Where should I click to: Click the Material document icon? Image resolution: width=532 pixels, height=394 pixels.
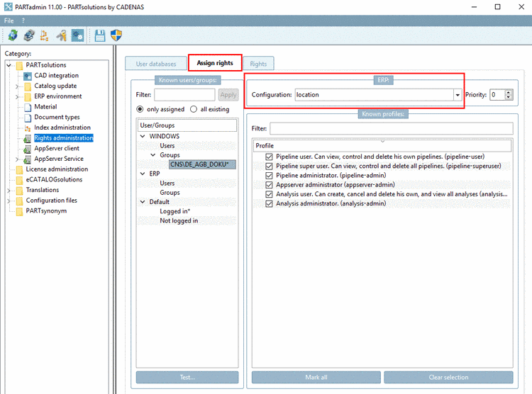28,107
